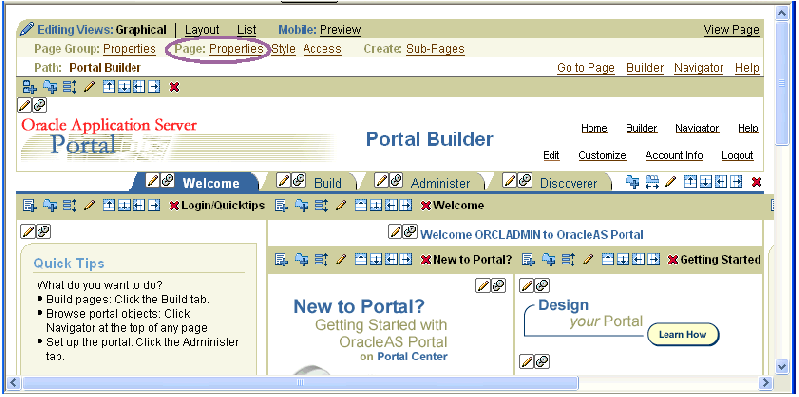Edit the New to Portal? region with pencil
This screenshot has height=397, width=799.
tap(341, 260)
